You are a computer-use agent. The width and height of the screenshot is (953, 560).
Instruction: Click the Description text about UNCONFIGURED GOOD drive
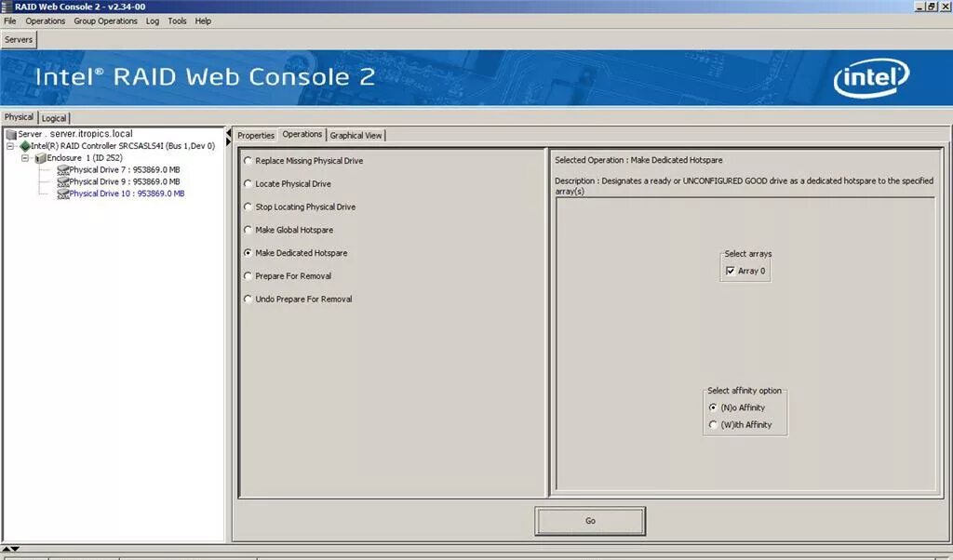[744, 186]
